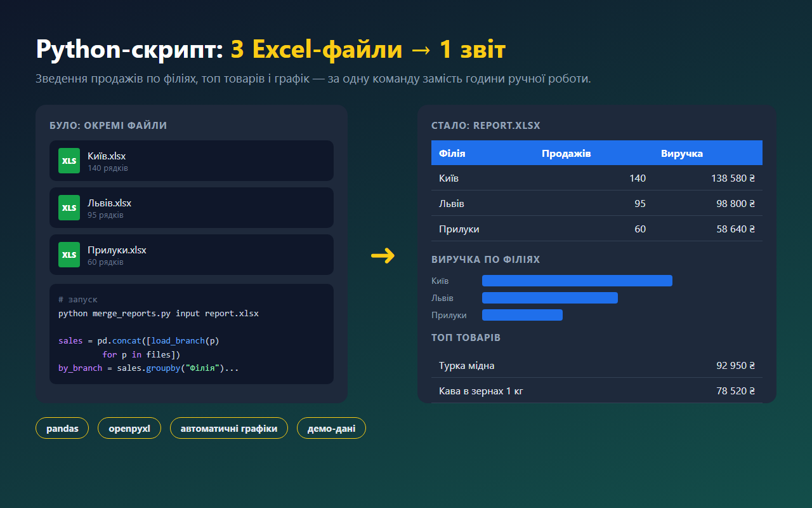Select the "ТОП ТОВАРІВ" section heading

tap(466, 338)
